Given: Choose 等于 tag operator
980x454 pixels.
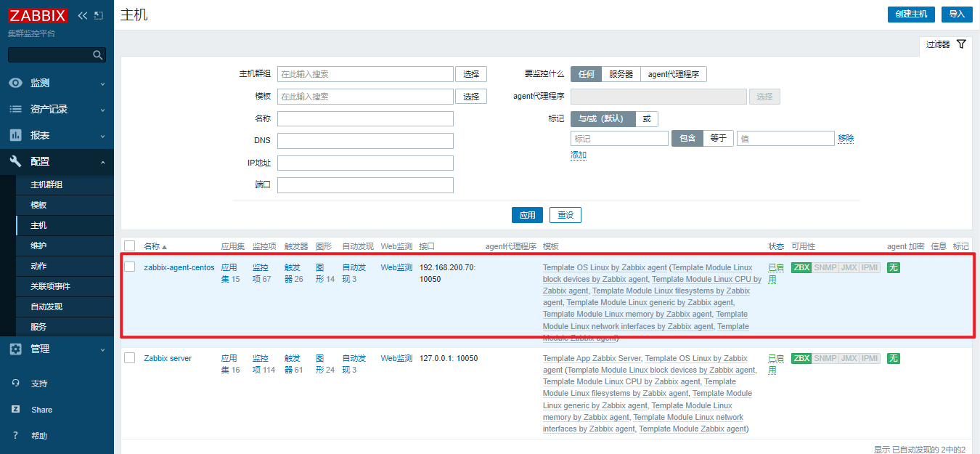Looking at the screenshot, I should click(x=718, y=139).
